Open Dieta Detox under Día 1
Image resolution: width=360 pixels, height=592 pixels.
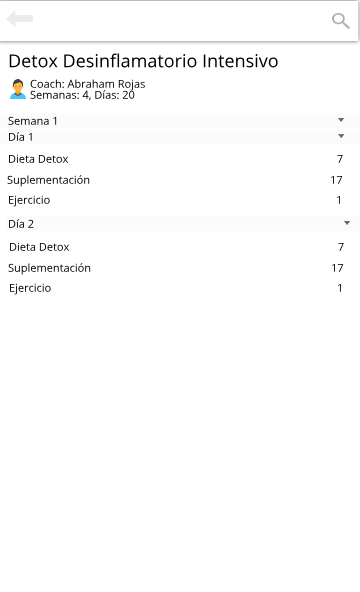tap(180, 159)
